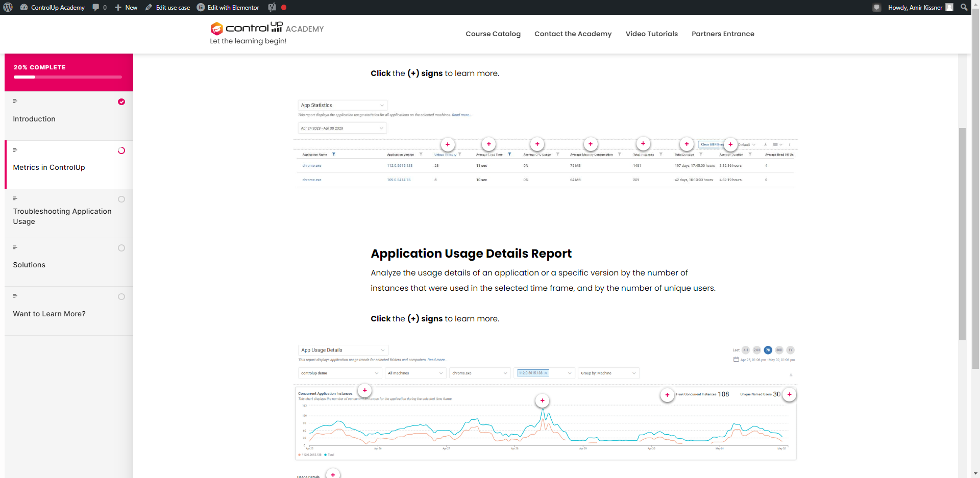
Task: Open admin bar search magnifier
Action: 964,7
